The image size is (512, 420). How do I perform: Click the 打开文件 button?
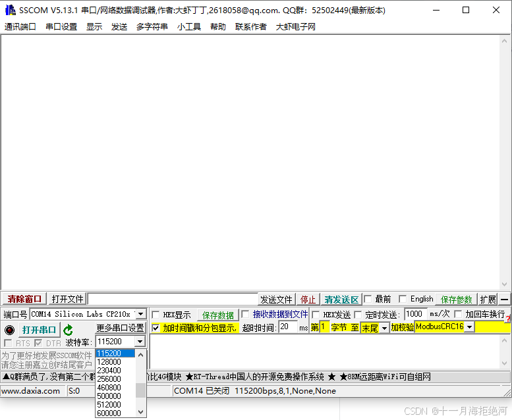(x=68, y=299)
